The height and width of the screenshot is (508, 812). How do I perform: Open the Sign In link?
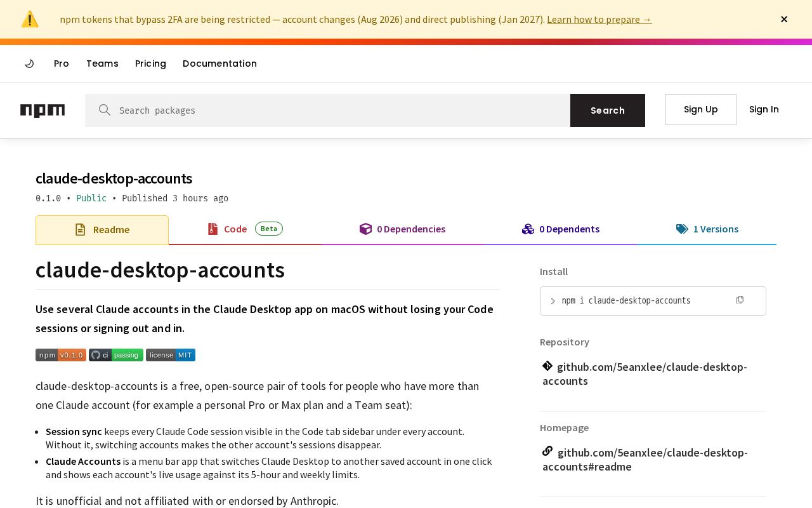[764, 109]
